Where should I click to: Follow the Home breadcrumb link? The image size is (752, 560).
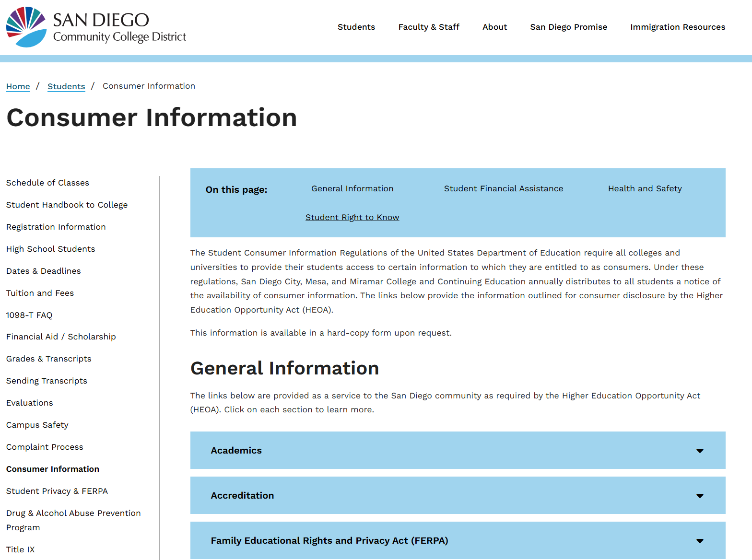pos(18,86)
